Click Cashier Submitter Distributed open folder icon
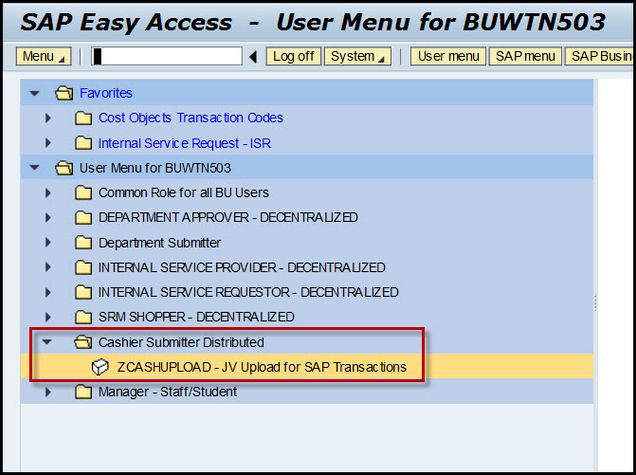 pos(84,342)
